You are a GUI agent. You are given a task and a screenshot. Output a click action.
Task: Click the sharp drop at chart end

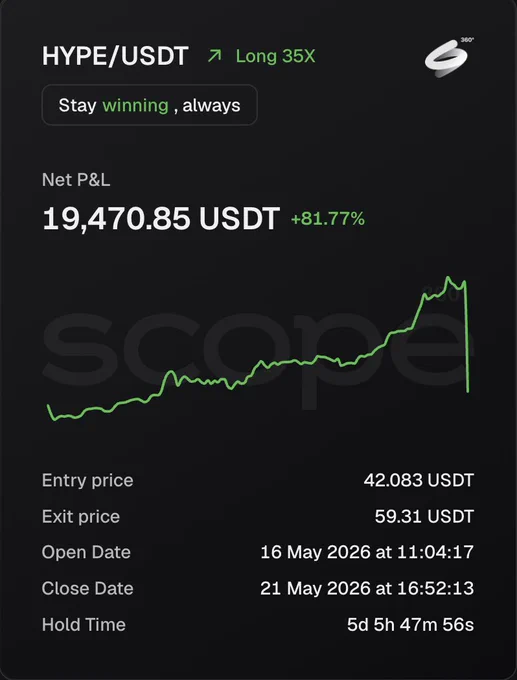point(467,336)
